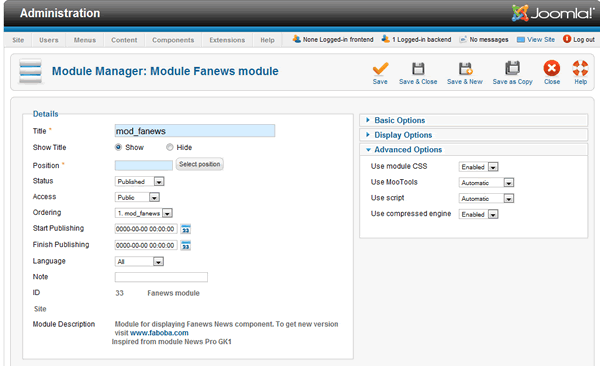Open Start Publishing calendar picker
This screenshot has width=600, height=366.
[x=186, y=229]
